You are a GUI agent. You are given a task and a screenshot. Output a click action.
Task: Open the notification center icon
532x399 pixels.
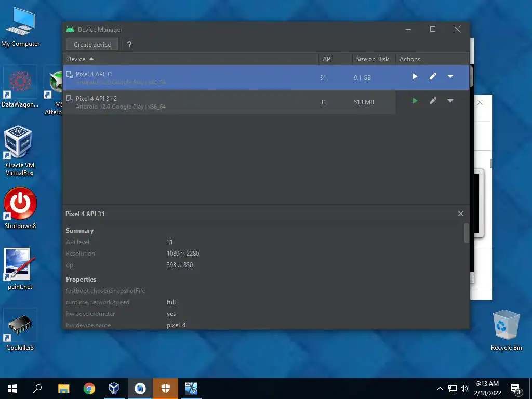[516, 389]
